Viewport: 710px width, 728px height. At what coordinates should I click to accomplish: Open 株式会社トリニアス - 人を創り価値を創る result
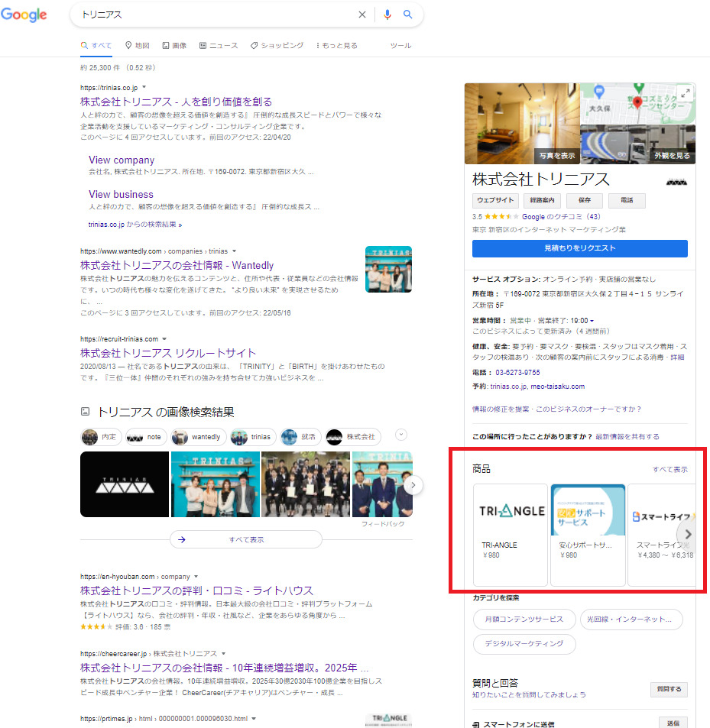[176, 102]
